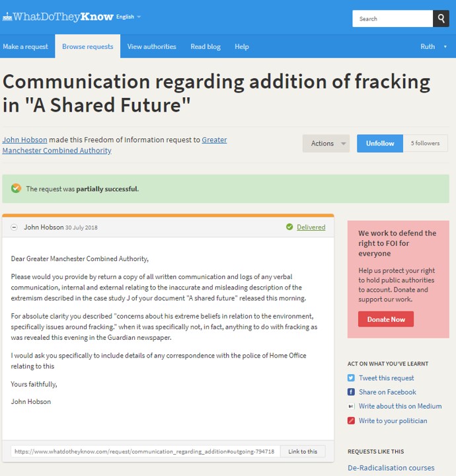Click the Medium icon in sidebar

click(351, 407)
